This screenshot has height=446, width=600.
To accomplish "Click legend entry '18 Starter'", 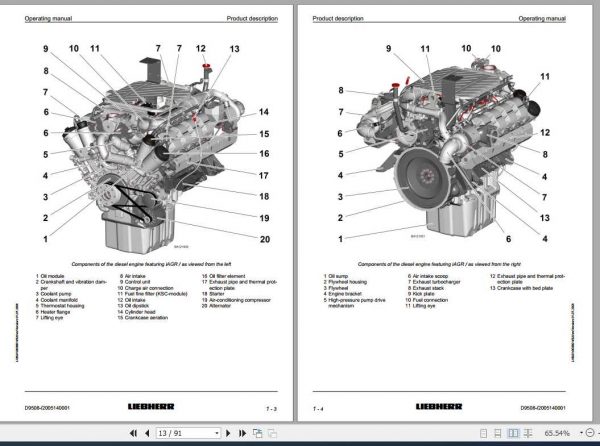I will pos(213,294).
